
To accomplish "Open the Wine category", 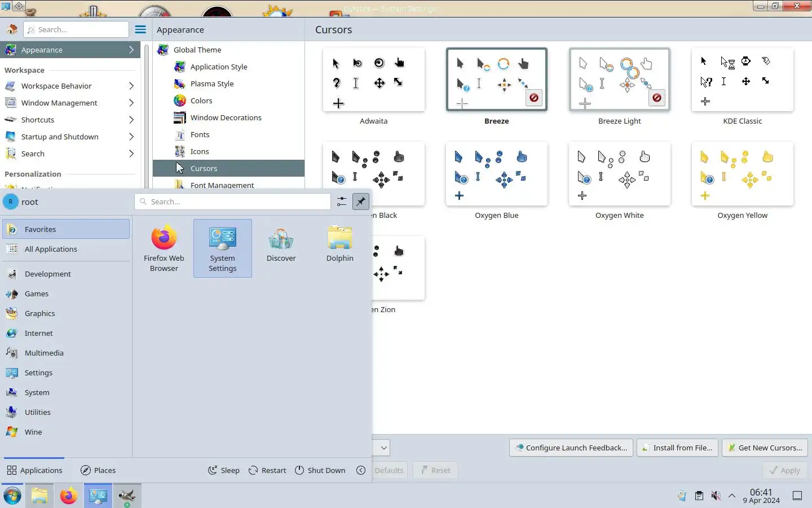I will [66, 432].
